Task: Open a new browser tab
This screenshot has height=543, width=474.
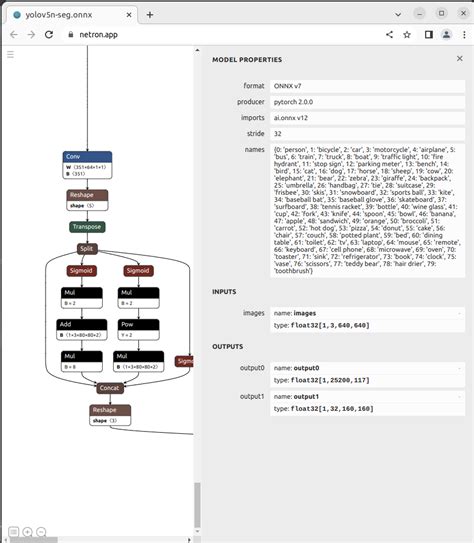Action: tap(150, 15)
